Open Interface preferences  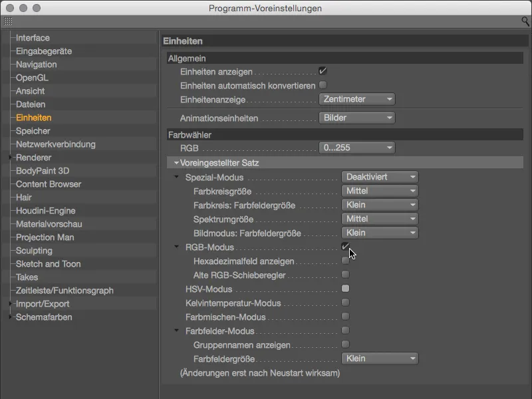(x=33, y=38)
